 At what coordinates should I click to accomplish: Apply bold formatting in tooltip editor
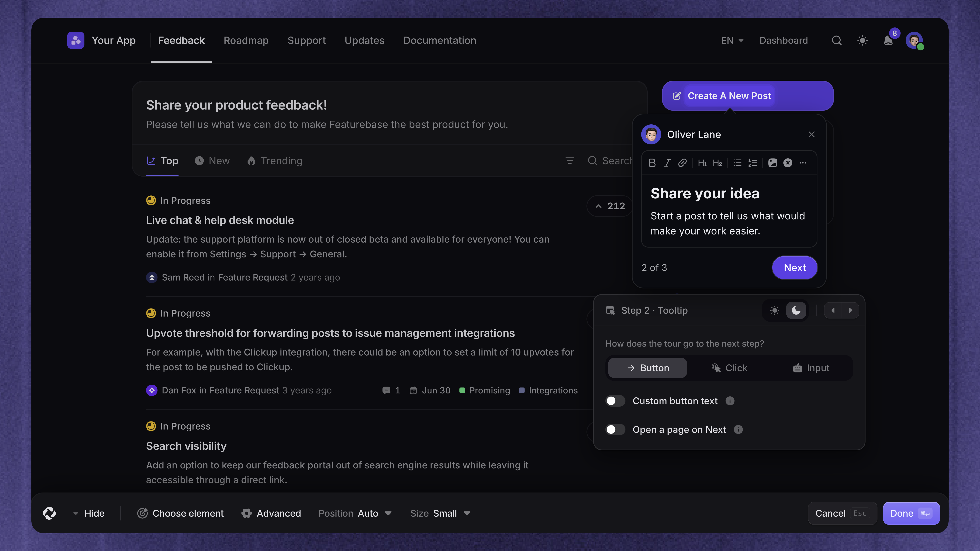652,163
